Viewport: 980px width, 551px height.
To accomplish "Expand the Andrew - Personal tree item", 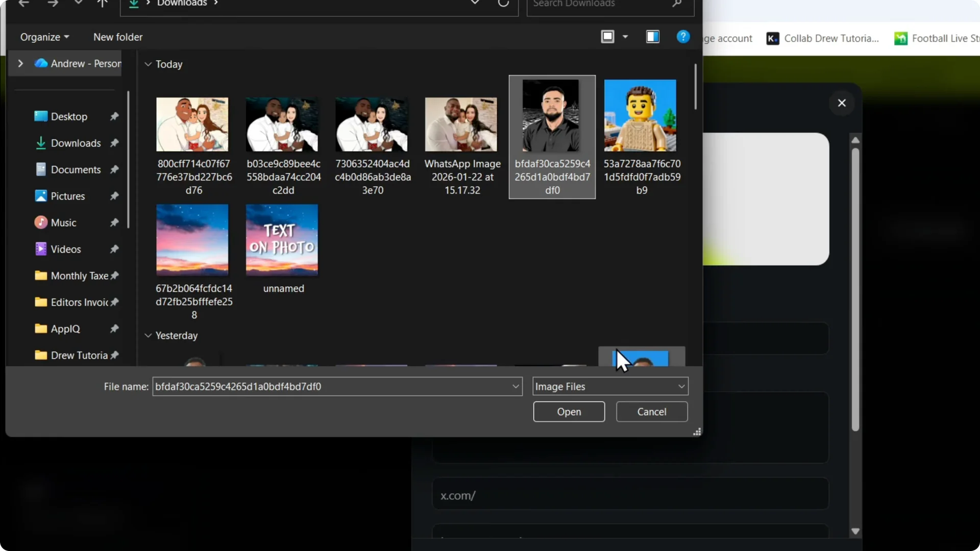I will (x=20, y=63).
